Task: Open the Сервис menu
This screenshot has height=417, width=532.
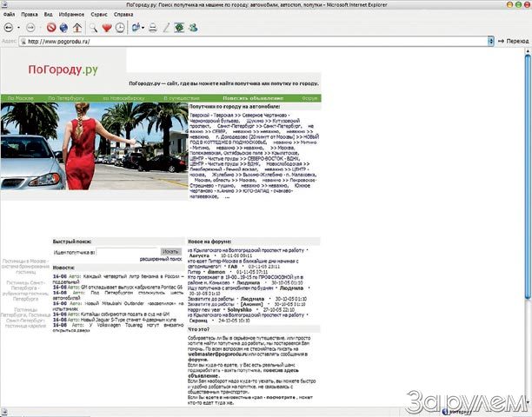Action: 99,15
